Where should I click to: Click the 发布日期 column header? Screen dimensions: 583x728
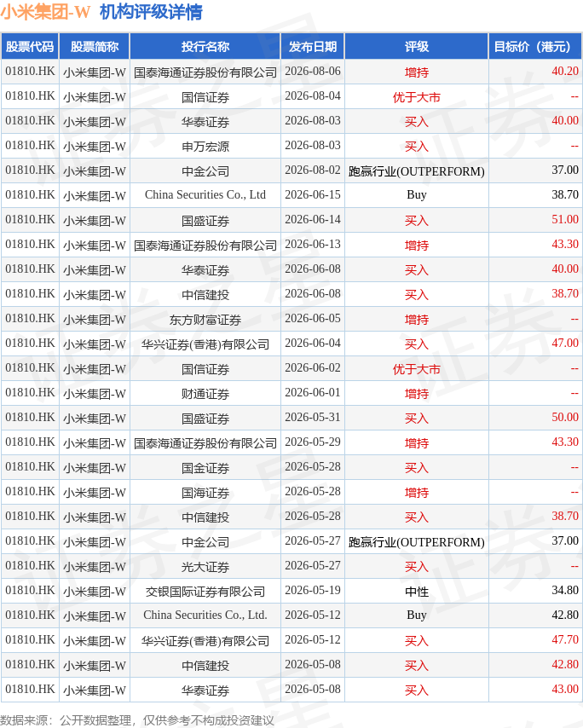click(313, 46)
